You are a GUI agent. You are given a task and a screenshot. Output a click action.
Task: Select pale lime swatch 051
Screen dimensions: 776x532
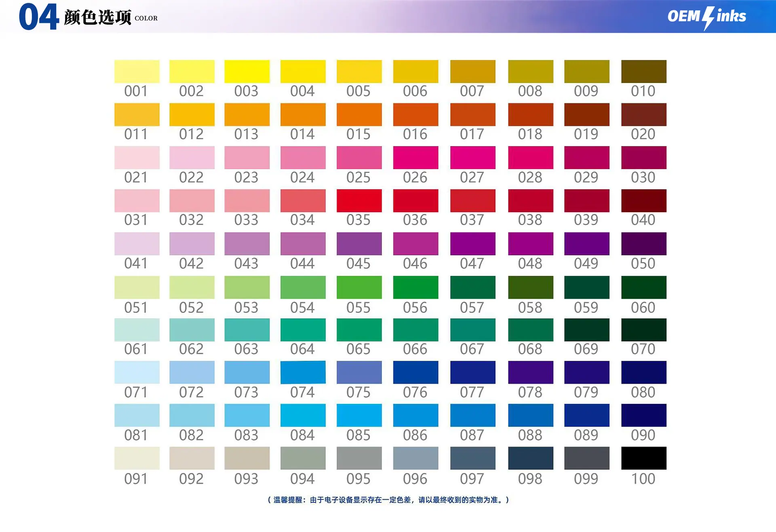pos(137,287)
